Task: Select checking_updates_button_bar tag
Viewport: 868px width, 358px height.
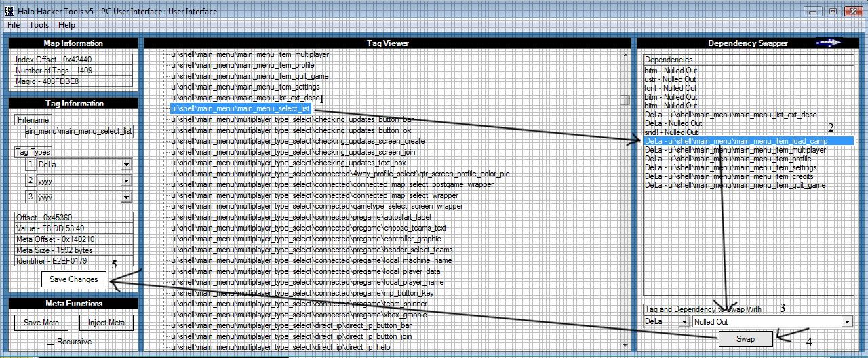Action: tap(292, 119)
